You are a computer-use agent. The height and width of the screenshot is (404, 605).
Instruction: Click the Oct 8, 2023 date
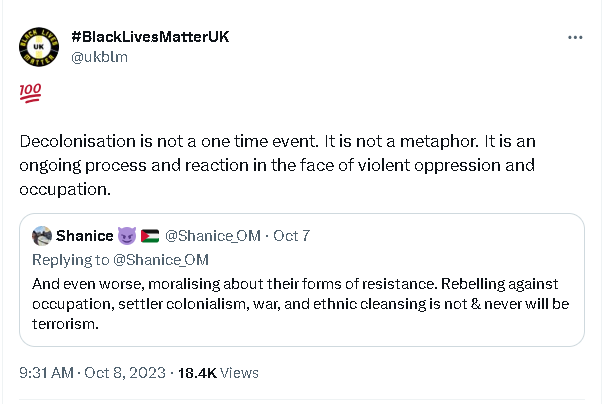124,373
